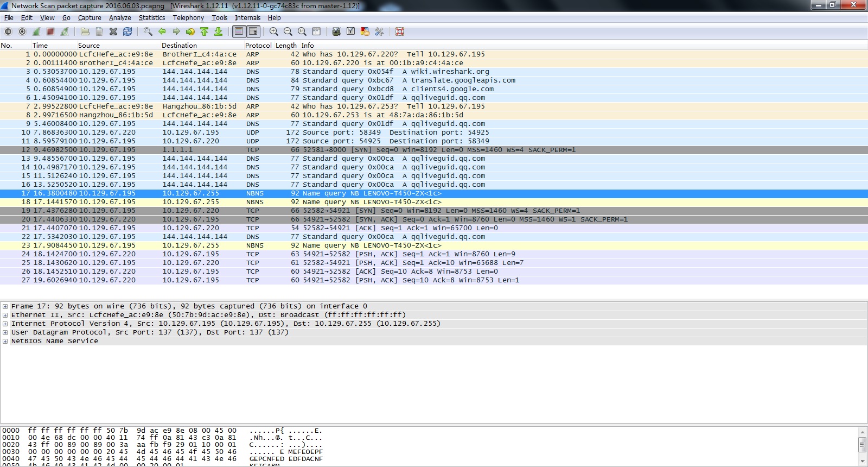Open the Statistics menu

pyautogui.click(x=152, y=17)
